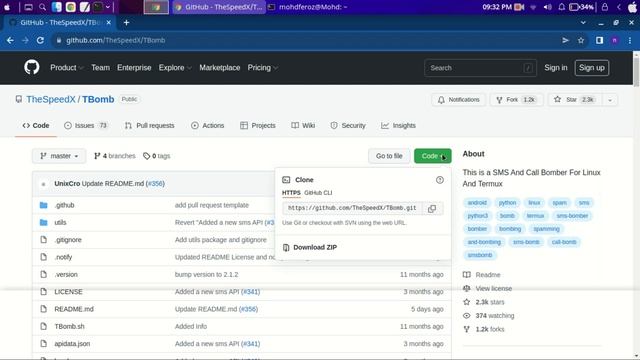Open the browser three-dot menu
Screen dimensions: 640x360
[630, 40]
